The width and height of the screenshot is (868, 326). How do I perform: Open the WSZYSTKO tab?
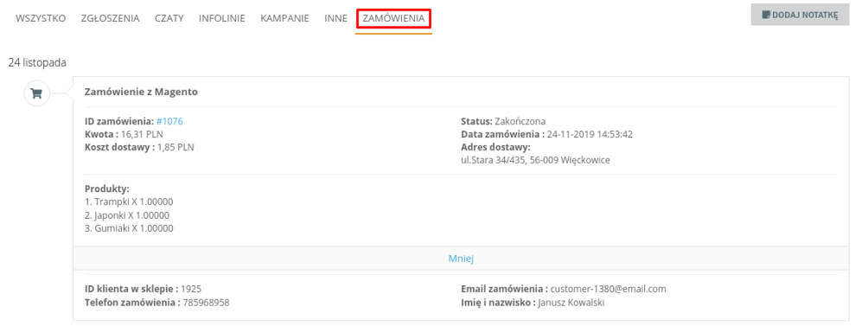pos(41,18)
